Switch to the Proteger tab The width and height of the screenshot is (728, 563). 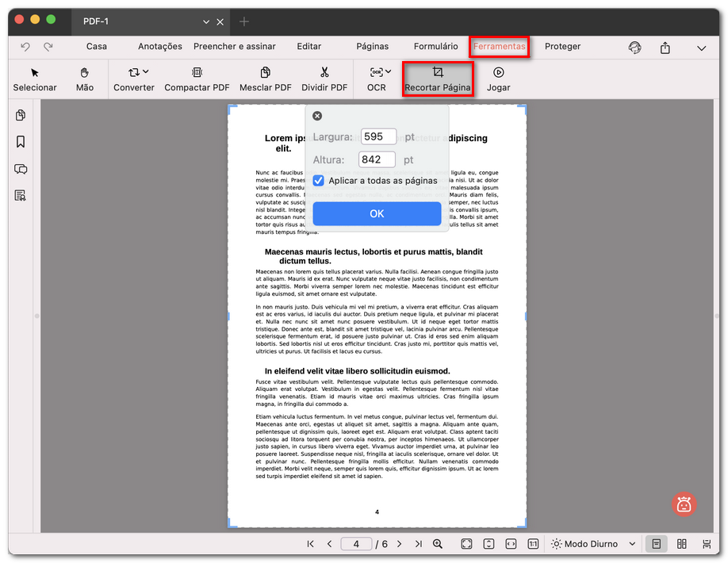coord(562,47)
